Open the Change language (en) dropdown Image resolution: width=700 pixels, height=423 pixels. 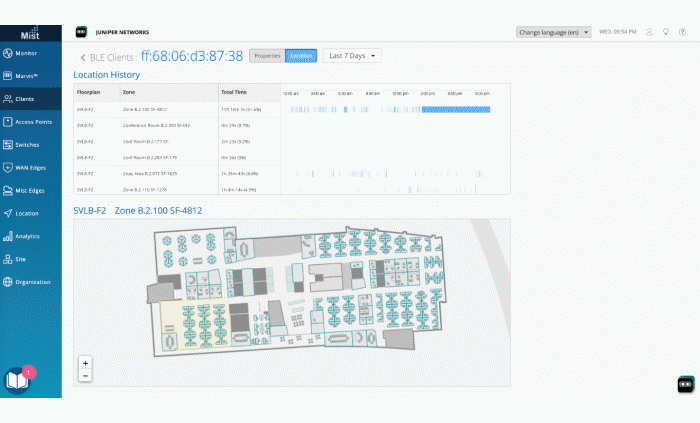pos(554,32)
